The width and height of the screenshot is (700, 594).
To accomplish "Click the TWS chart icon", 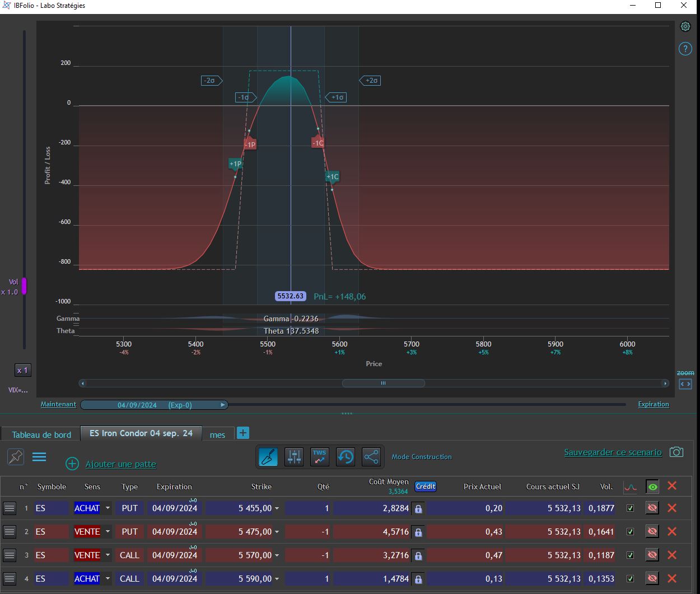I will tap(320, 457).
